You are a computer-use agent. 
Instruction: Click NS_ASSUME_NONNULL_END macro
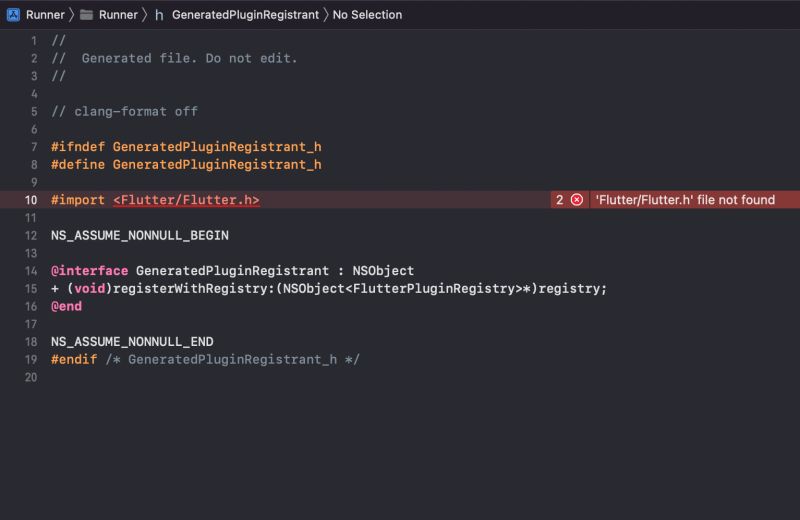click(132, 341)
